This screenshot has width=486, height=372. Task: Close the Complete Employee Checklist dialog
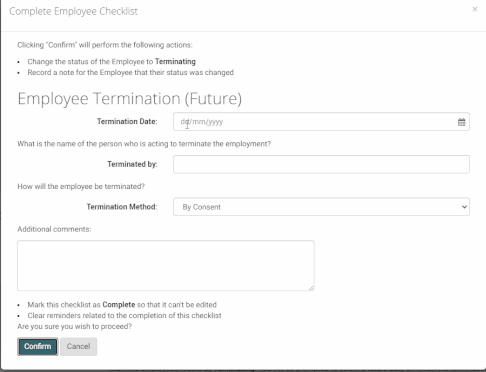click(475, 9)
